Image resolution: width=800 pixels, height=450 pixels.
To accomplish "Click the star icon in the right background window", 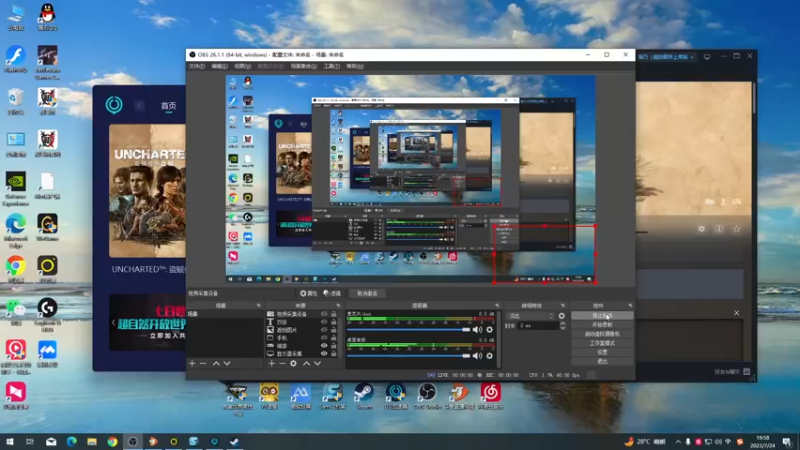I will pos(736,229).
